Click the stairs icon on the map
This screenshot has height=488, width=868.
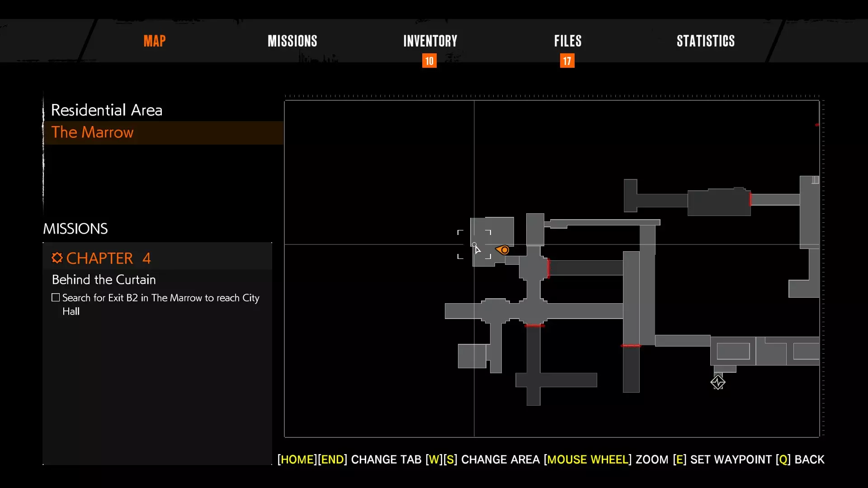pos(815,180)
